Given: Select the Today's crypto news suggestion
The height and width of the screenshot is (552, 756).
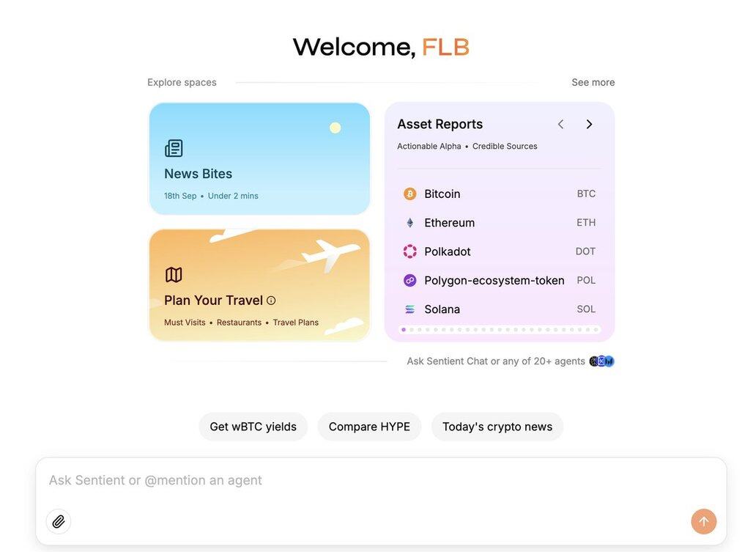Looking at the screenshot, I should click(497, 427).
